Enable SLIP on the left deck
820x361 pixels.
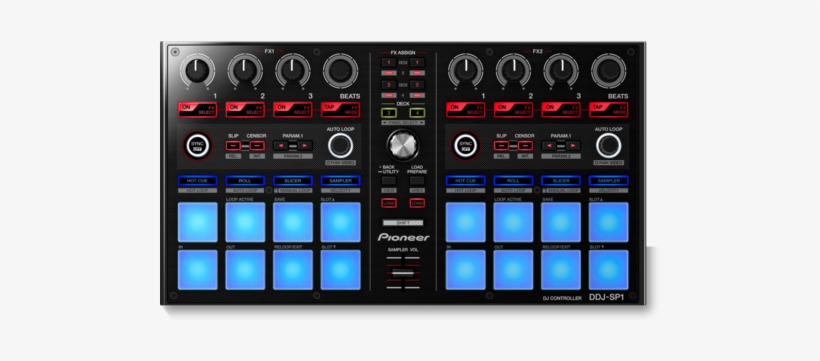click(233, 145)
